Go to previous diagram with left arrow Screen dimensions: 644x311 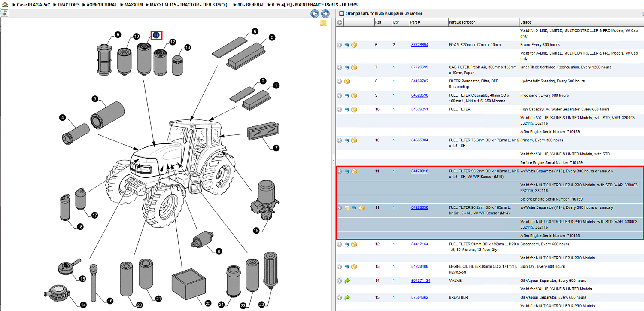click(315, 14)
